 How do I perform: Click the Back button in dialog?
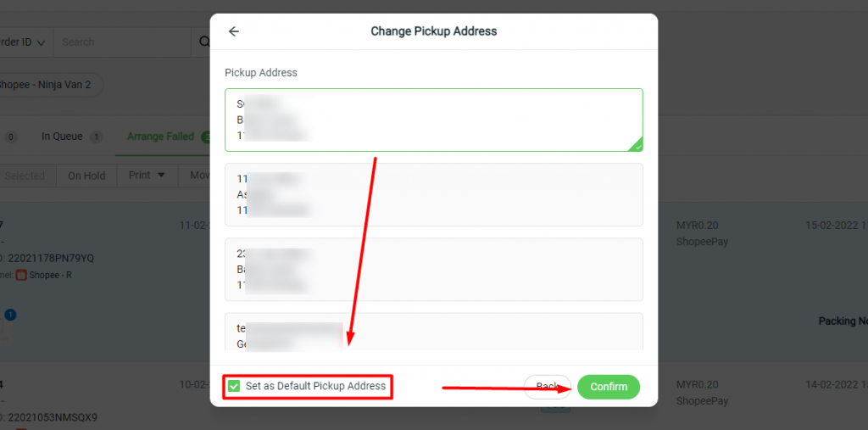pos(547,387)
